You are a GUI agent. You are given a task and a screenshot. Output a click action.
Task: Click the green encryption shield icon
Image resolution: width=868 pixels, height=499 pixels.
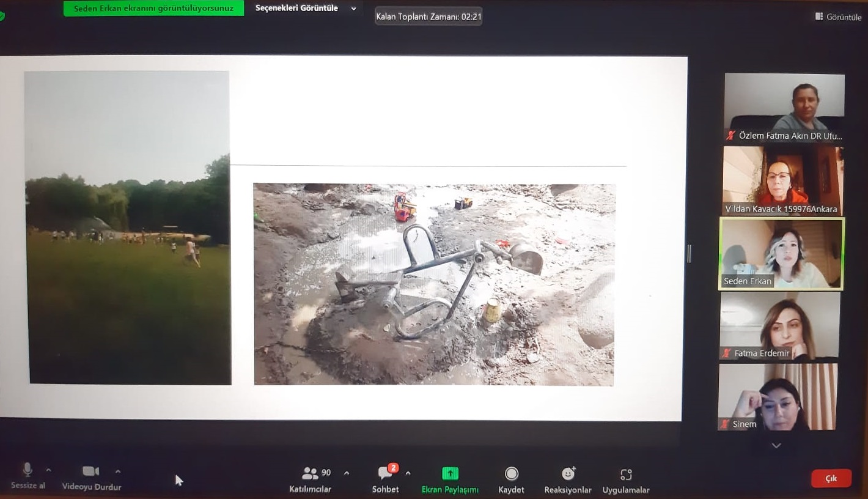click(x=2, y=16)
